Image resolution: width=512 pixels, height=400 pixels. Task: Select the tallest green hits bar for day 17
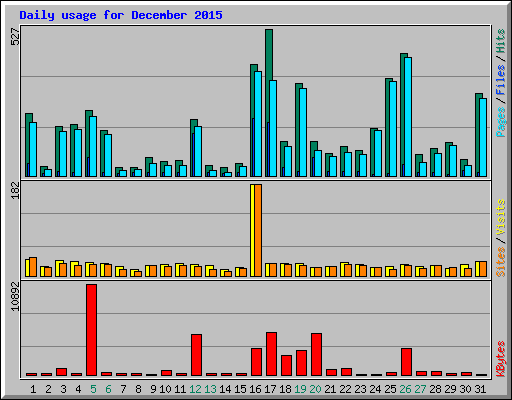(269, 55)
